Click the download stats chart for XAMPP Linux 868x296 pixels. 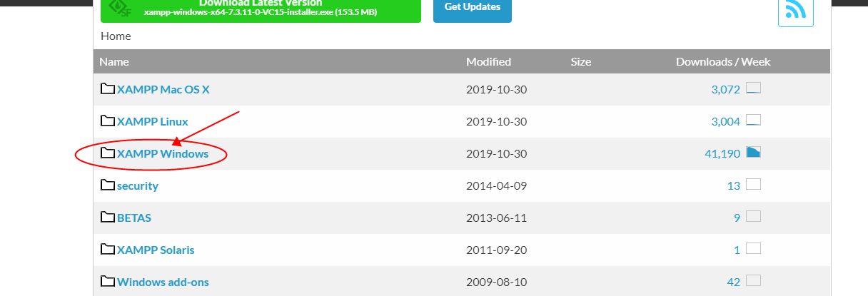[753, 121]
